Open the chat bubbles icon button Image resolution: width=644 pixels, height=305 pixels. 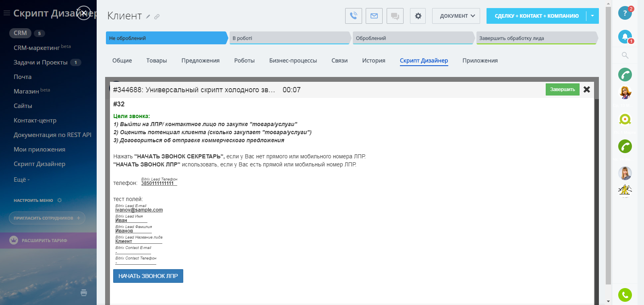395,16
